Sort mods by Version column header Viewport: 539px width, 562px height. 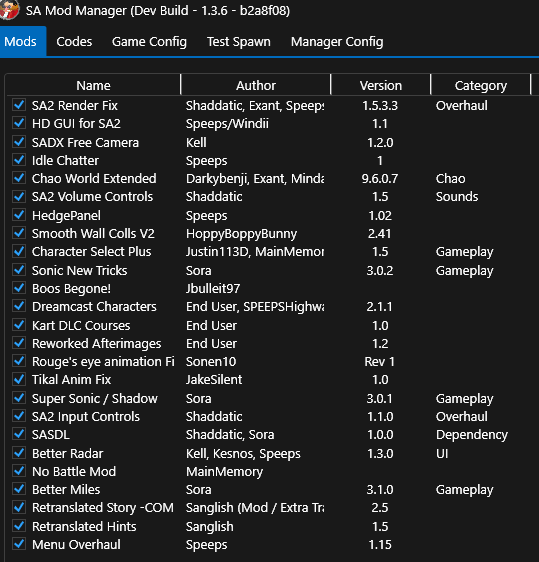coord(381,85)
